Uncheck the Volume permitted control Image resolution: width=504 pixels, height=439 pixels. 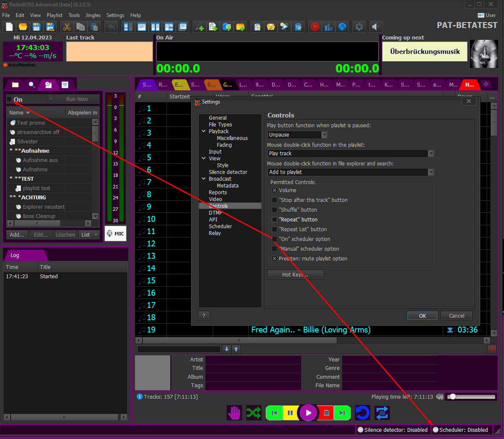(275, 190)
